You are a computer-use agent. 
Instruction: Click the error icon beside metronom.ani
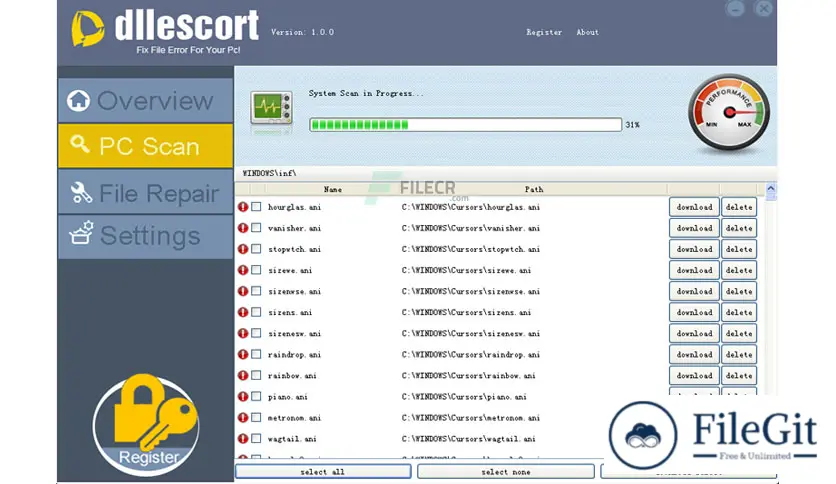[x=243, y=417]
